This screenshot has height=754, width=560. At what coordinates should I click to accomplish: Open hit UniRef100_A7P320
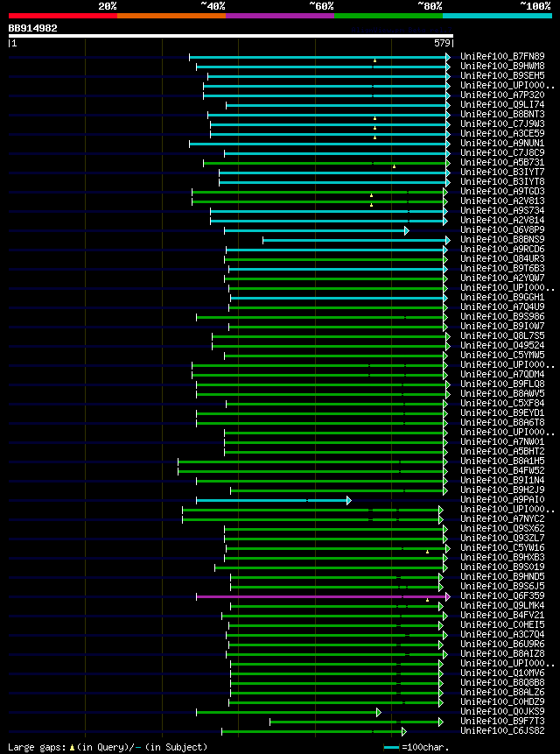tap(502, 95)
